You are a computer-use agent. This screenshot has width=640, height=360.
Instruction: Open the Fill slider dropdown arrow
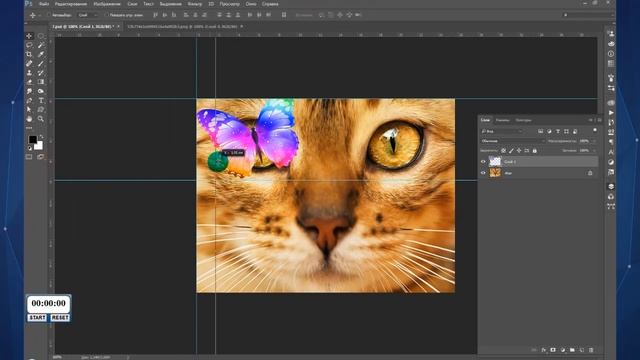coord(594,151)
